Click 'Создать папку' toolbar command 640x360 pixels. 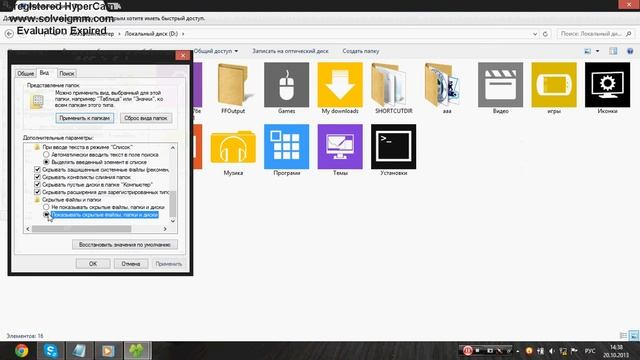(x=361, y=51)
